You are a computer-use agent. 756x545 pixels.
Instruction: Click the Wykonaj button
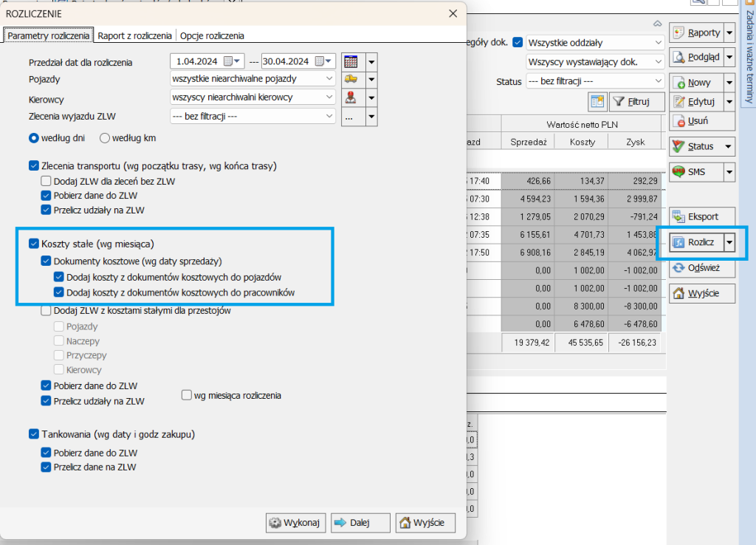point(296,523)
